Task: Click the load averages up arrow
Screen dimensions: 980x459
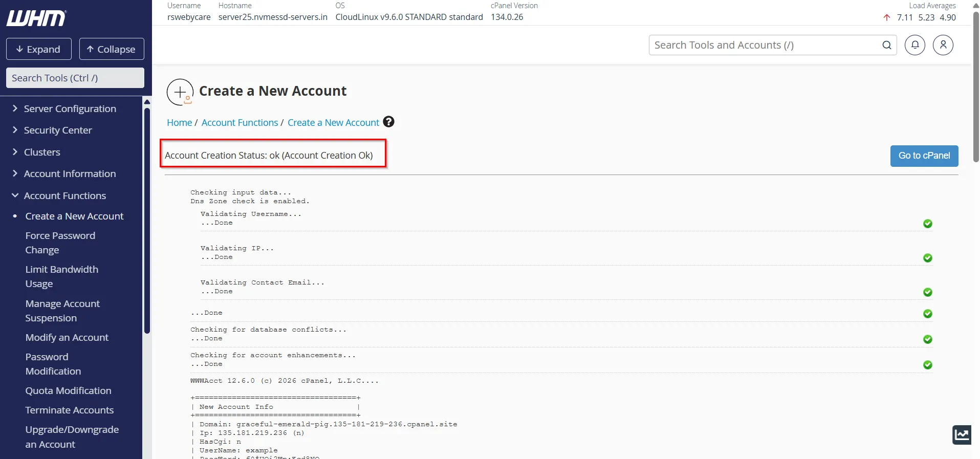Action: 887,17
